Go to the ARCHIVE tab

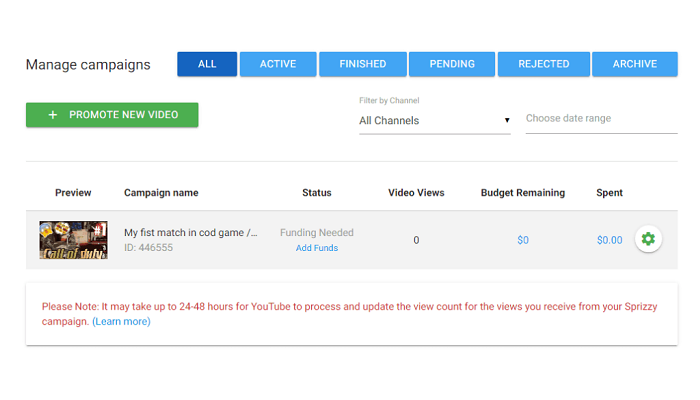click(x=635, y=64)
